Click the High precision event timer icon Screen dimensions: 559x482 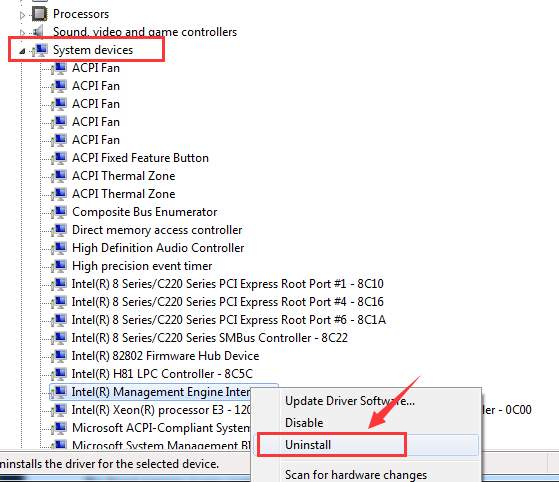point(58,266)
